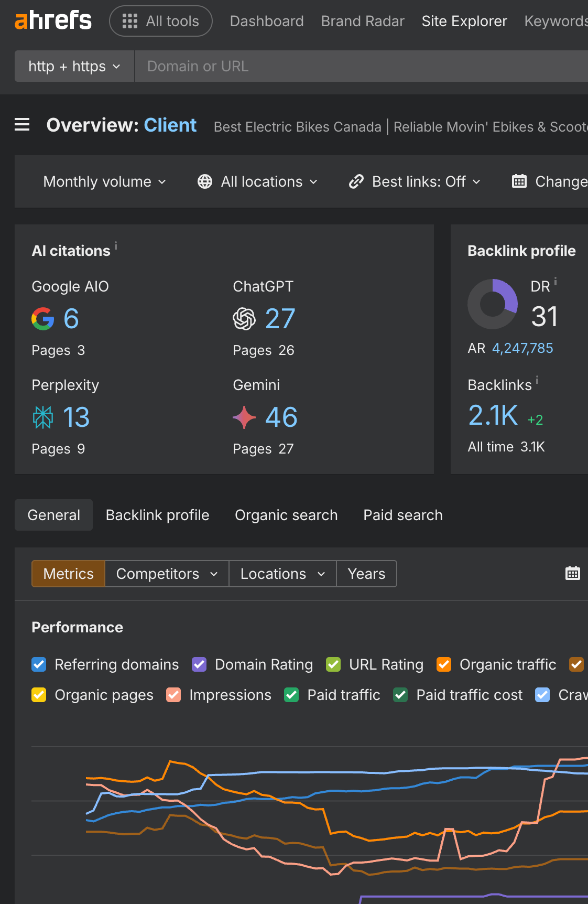The width and height of the screenshot is (588, 904).
Task: Click the Performance heading
Action: pyautogui.click(x=77, y=627)
